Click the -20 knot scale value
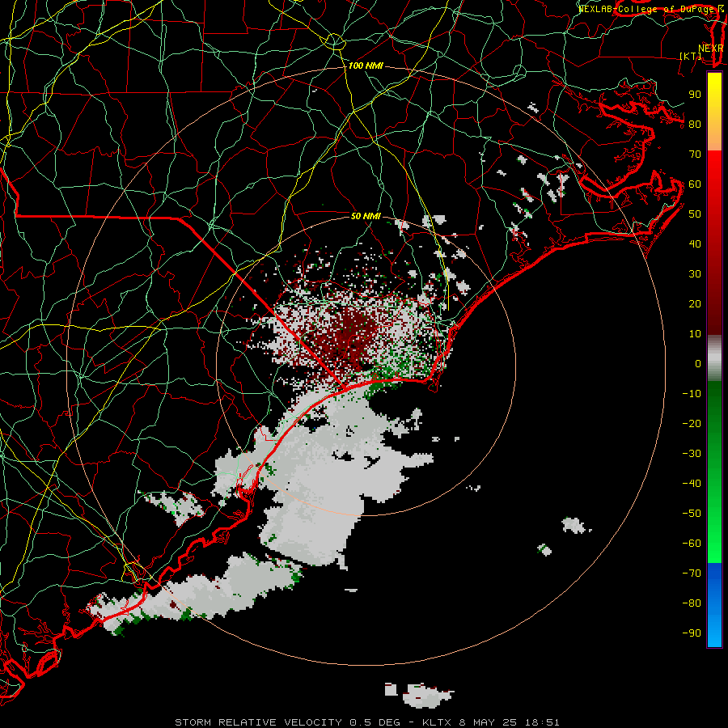The image size is (728, 728). click(692, 424)
